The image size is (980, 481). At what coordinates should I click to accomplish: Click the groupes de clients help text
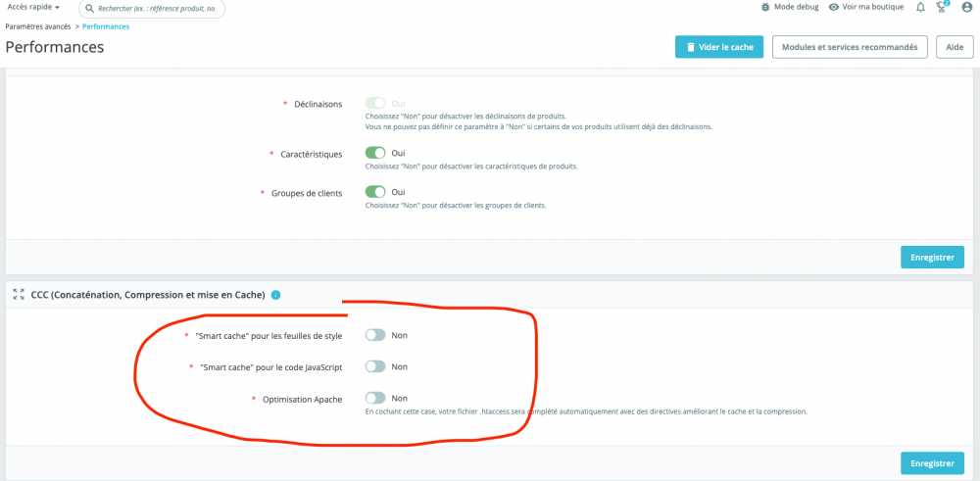click(x=457, y=206)
